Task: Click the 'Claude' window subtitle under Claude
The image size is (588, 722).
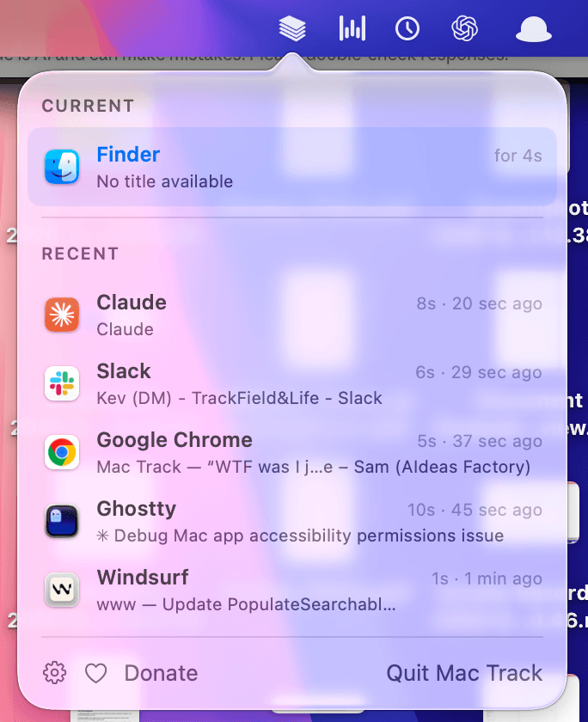Action: coord(125,329)
